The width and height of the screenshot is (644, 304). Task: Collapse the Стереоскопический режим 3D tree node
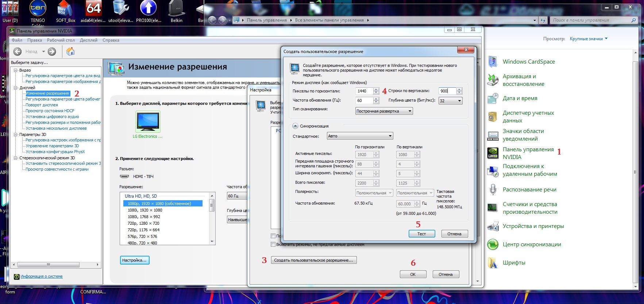pyautogui.click(x=16, y=158)
